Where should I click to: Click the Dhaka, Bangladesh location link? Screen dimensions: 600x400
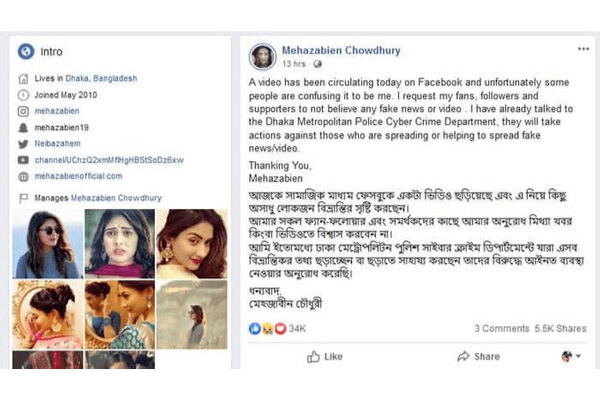(103, 78)
